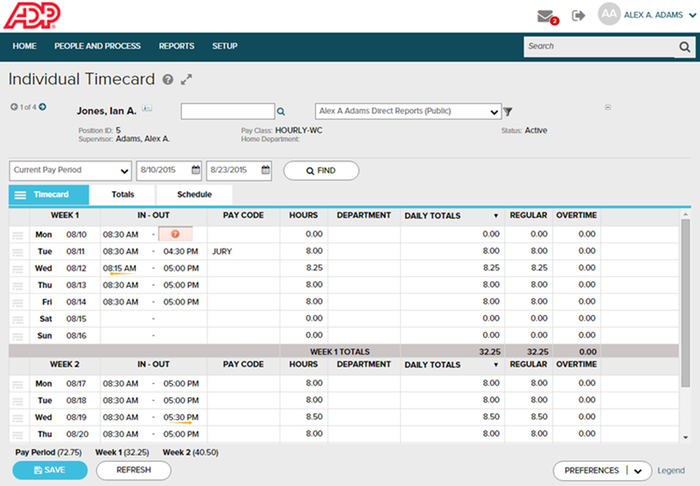Open the Legend link

tap(671, 470)
